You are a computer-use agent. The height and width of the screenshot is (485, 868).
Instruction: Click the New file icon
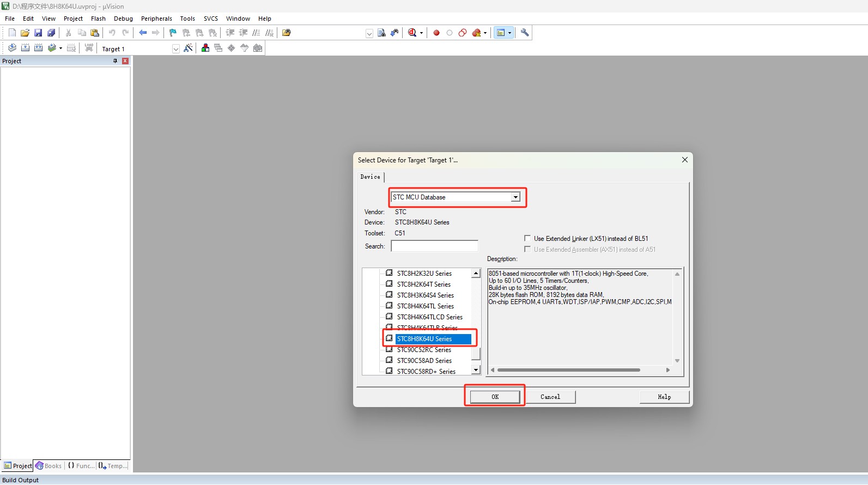pos(12,33)
